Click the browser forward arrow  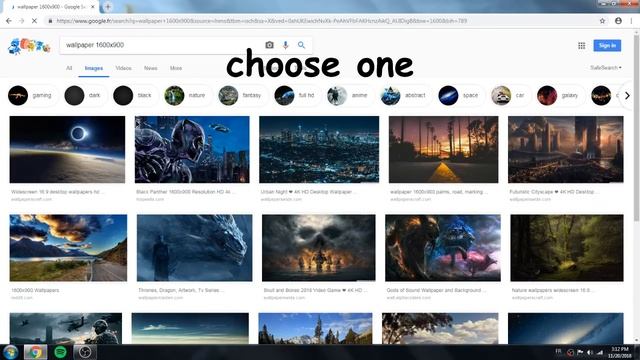coord(21,21)
